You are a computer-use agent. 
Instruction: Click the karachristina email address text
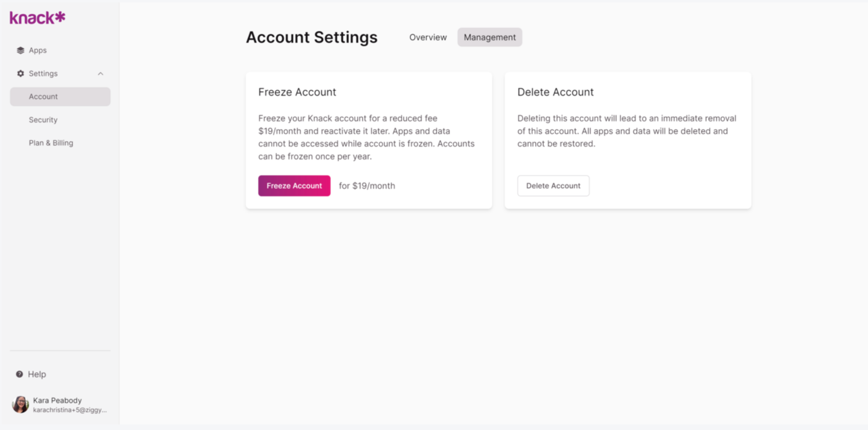(70, 410)
